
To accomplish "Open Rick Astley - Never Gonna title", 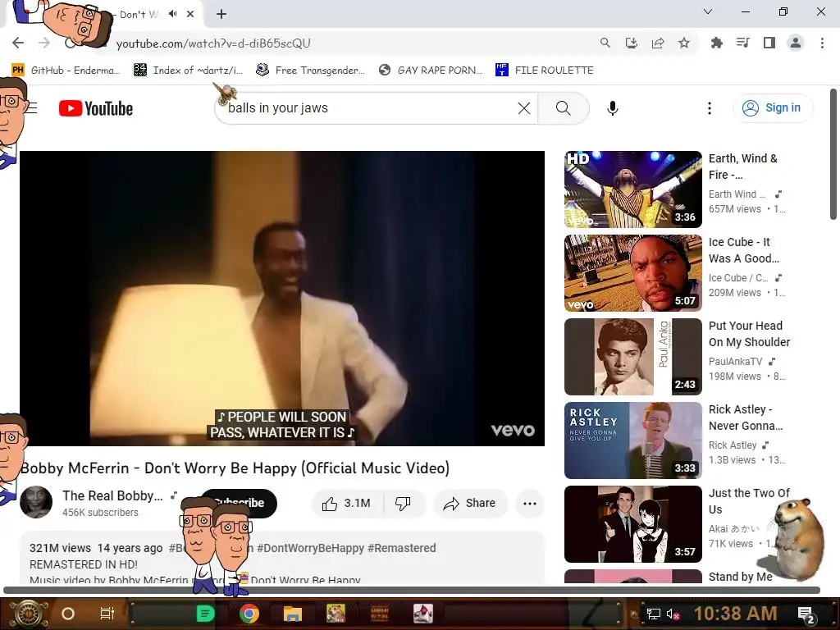I will point(746,418).
